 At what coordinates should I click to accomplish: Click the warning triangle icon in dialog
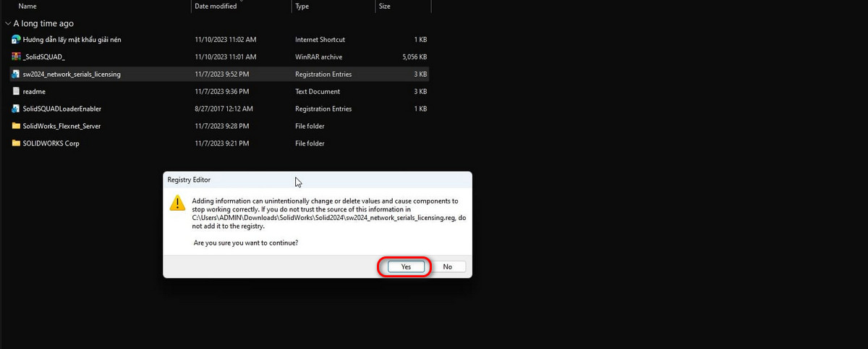[x=177, y=202]
